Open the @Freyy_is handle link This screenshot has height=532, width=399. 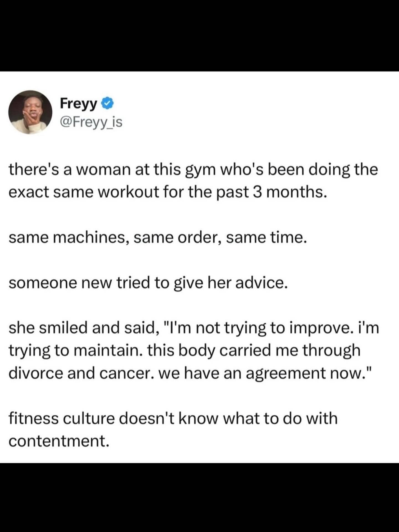point(91,122)
